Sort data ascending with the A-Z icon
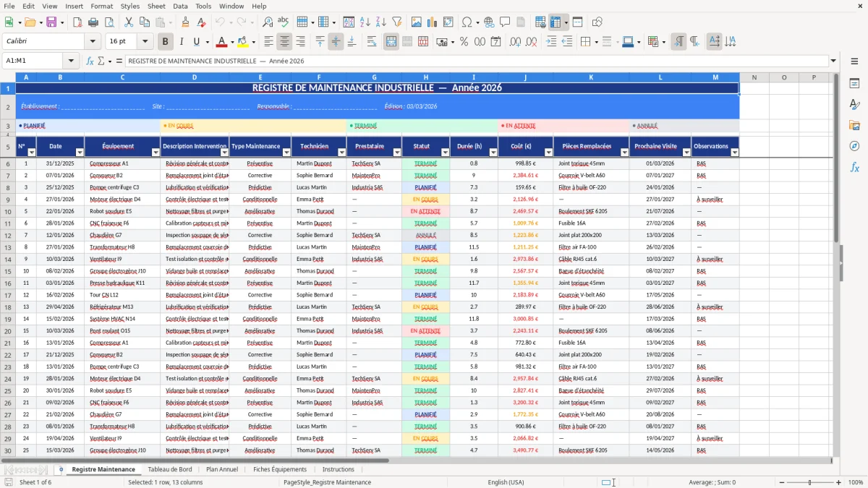 364,22
